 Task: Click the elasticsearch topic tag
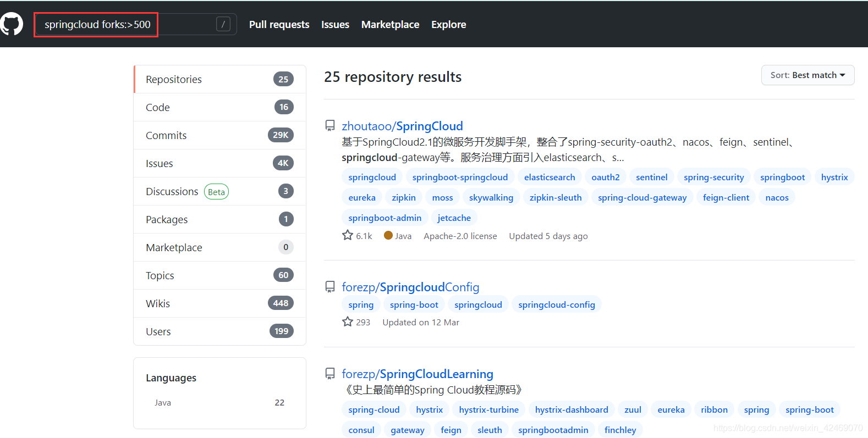[550, 177]
